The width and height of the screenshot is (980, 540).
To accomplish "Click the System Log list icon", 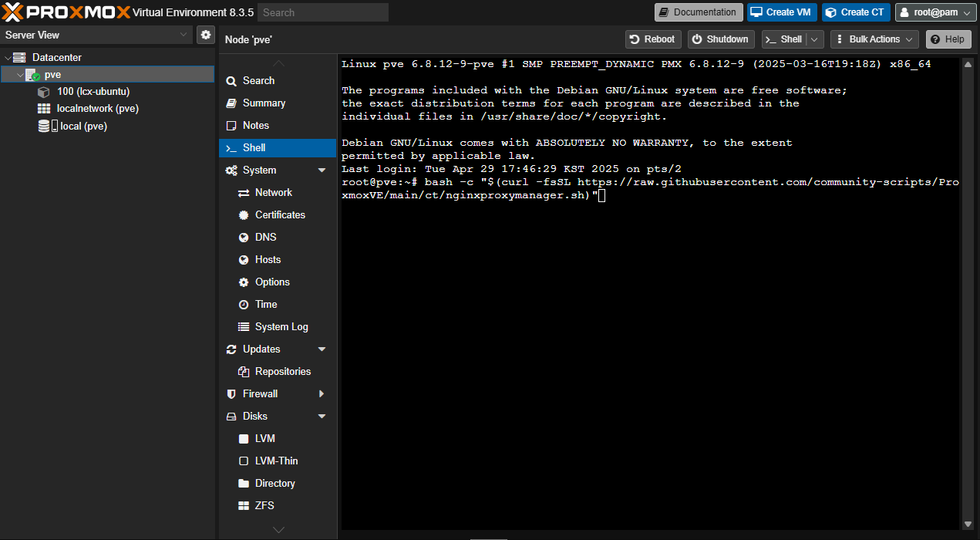I will [x=244, y=327].
